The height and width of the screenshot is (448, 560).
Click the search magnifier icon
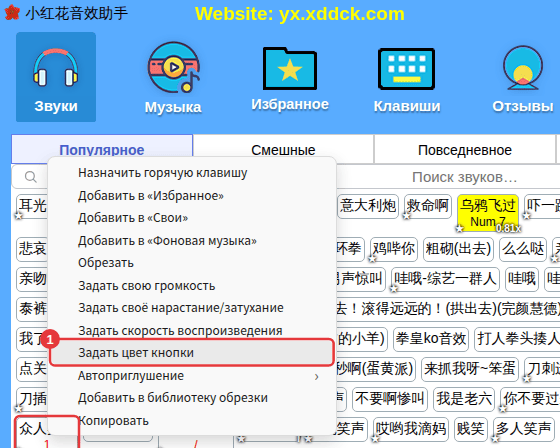(31, 177)
